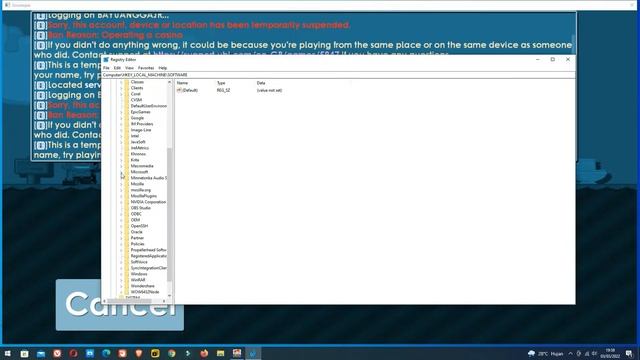This screenshot has width=640, height=360.
Task: Click the volume icon in system tray
Action: (594, 353)
